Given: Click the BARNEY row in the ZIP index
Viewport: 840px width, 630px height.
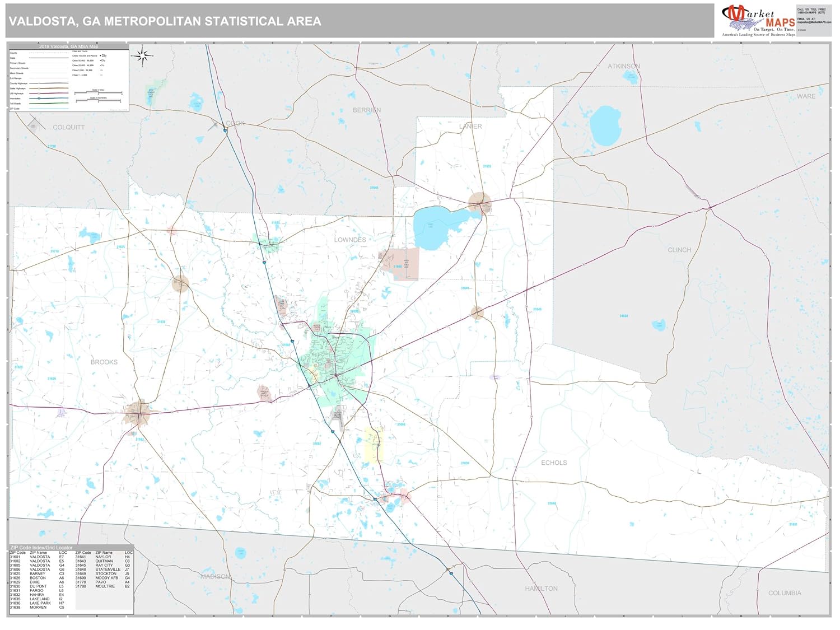Looking at the screenshot, I should (38, 574).
